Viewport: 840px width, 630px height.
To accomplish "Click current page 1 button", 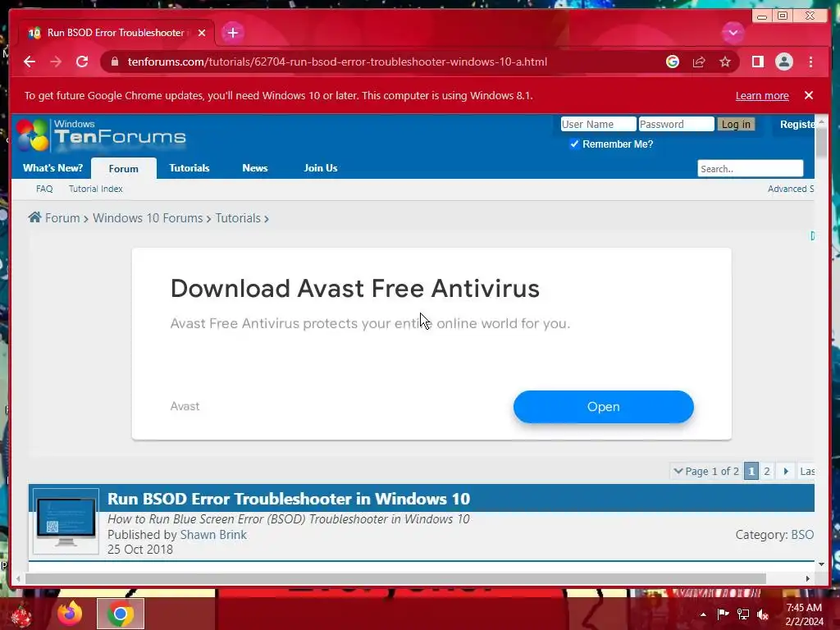I will pos(751,471).
